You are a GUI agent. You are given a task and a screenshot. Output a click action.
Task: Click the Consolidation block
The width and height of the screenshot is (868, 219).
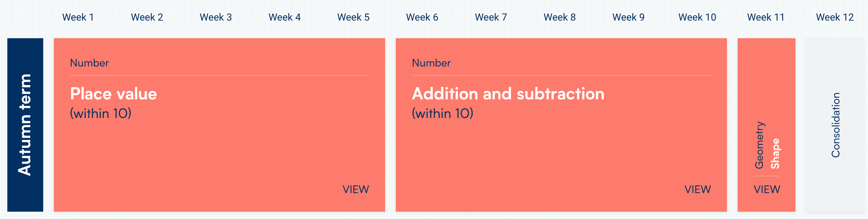[835, 125]
